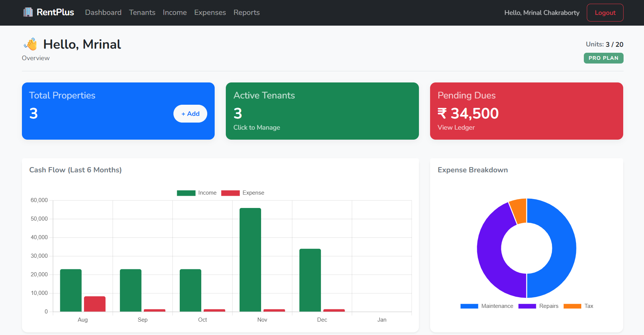Click the + Add property button

coord(190,114)
